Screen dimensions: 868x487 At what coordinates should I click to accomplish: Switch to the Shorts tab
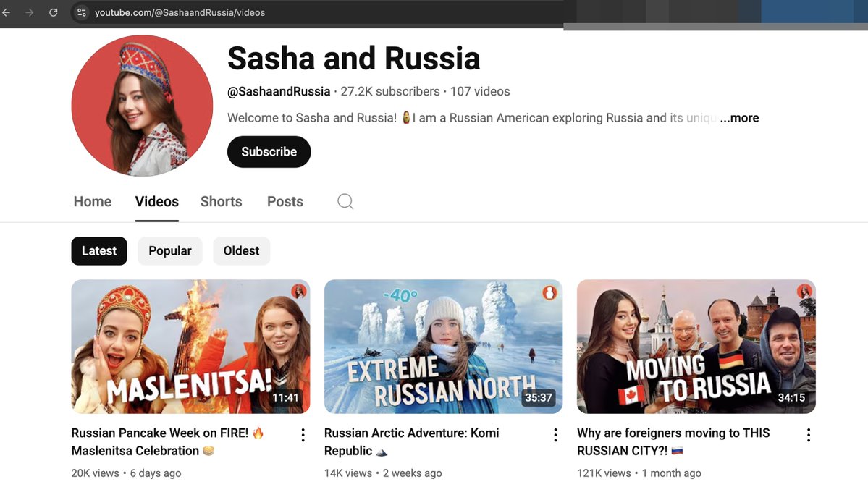(221, 202)
